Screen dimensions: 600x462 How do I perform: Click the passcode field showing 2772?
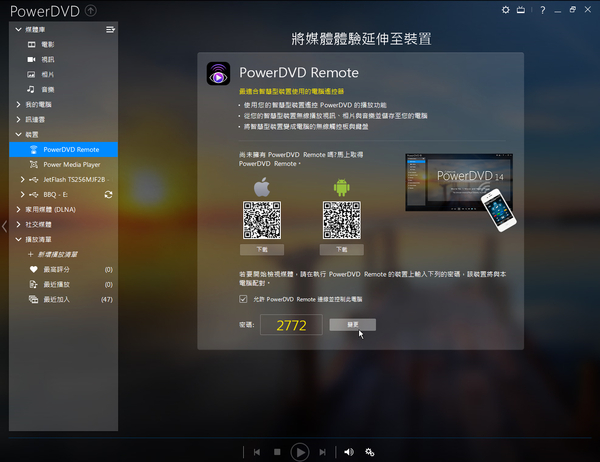[290, 325]
